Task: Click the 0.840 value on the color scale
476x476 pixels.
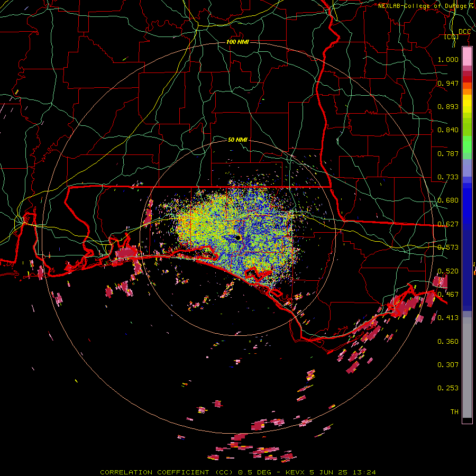Action: coord(448,130)
